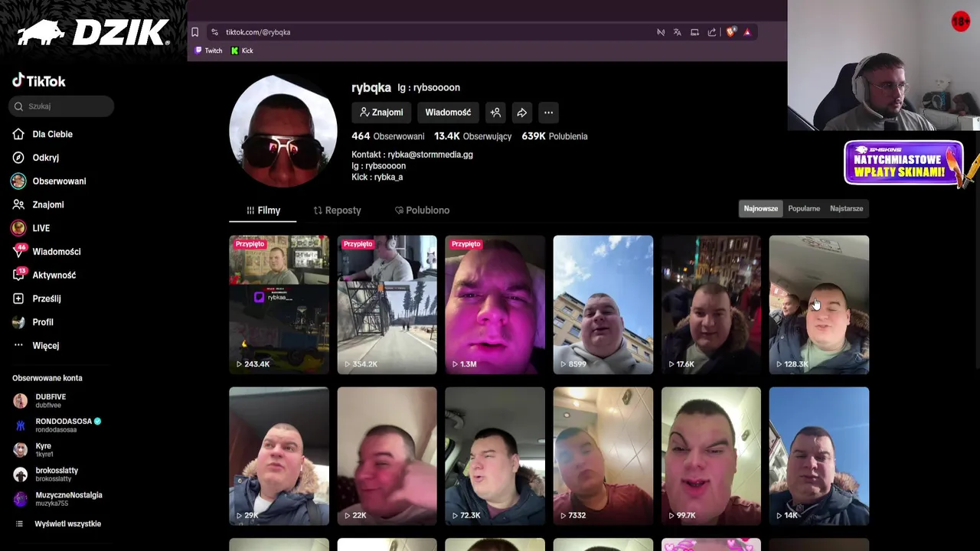Open the video with 128.3K views

tap(818, 305)
